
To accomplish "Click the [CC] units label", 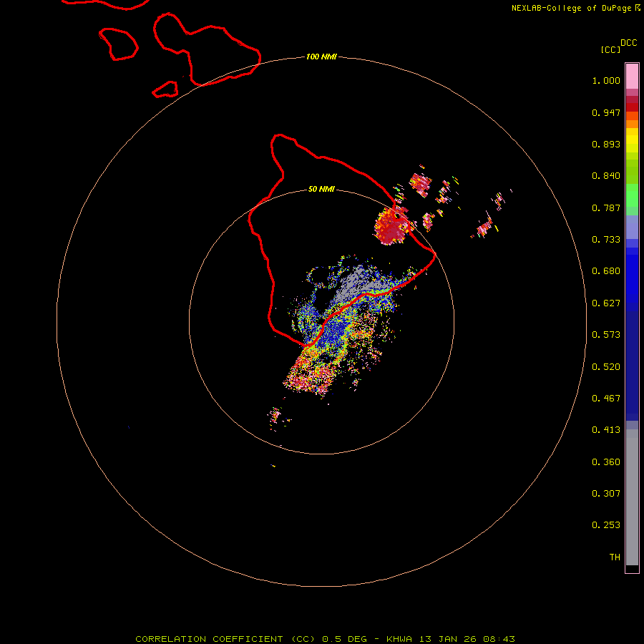I will click(610, 49).
